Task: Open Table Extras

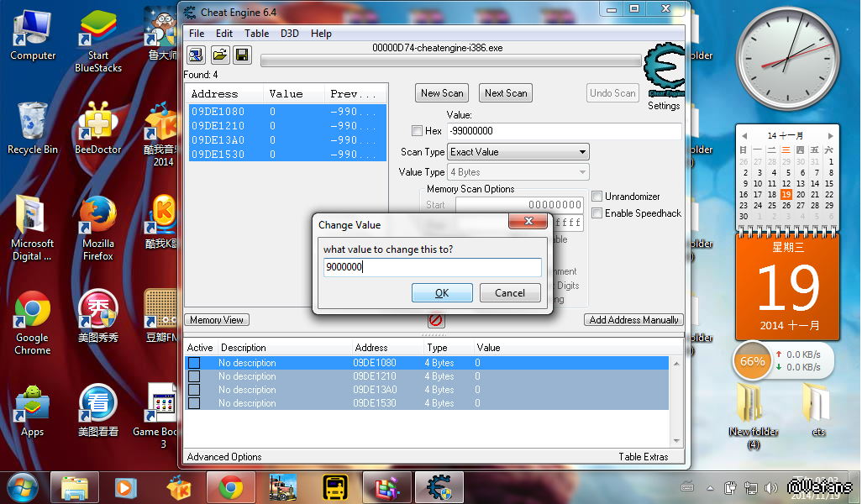Action: 644,457
